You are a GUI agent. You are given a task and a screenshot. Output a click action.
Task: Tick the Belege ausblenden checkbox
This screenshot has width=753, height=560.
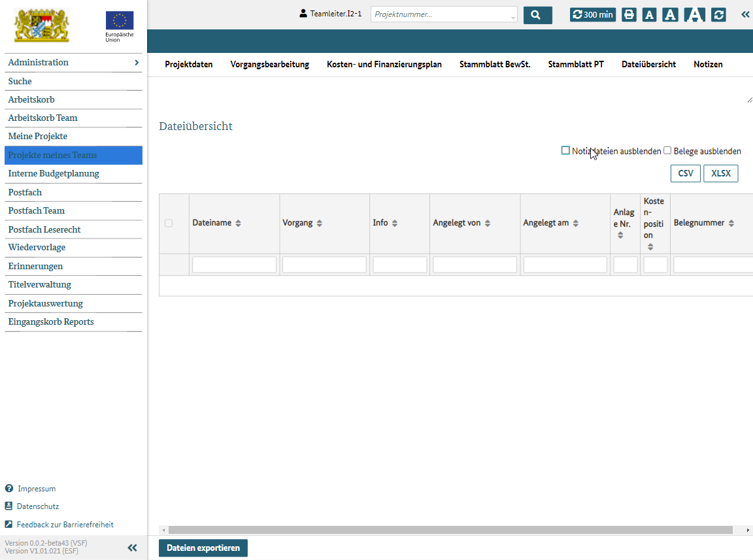coord(667,151)
